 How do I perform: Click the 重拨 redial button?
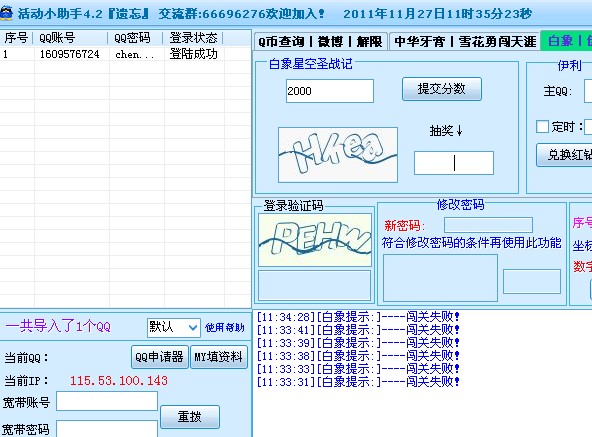[x=190, y=417]
